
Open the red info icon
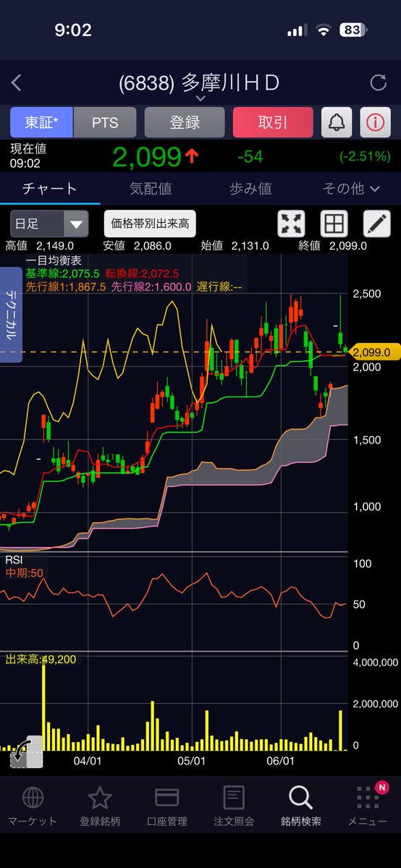[x=375, y=122]
